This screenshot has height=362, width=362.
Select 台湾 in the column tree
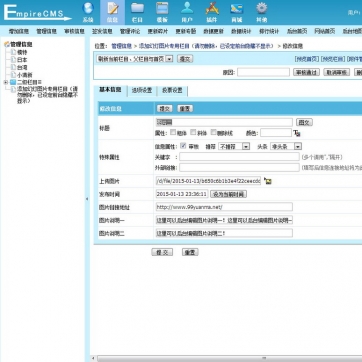point(22,68)
